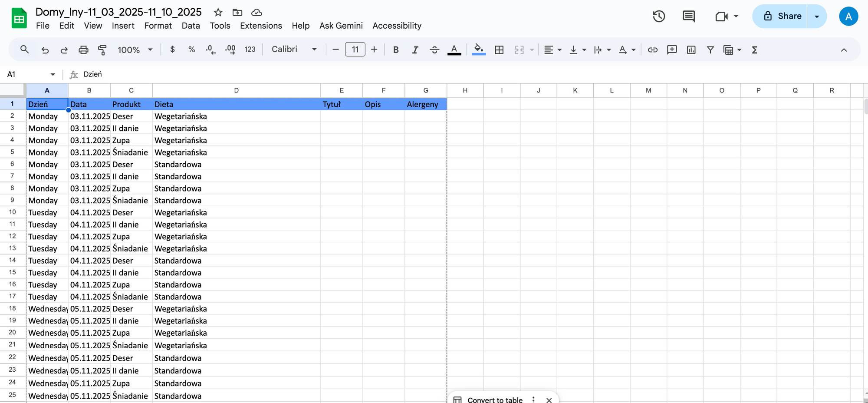Image resolution: width=868 pixels, height=403 pixels.
Task: Open the version history clock icon
Action: (659, 17)
